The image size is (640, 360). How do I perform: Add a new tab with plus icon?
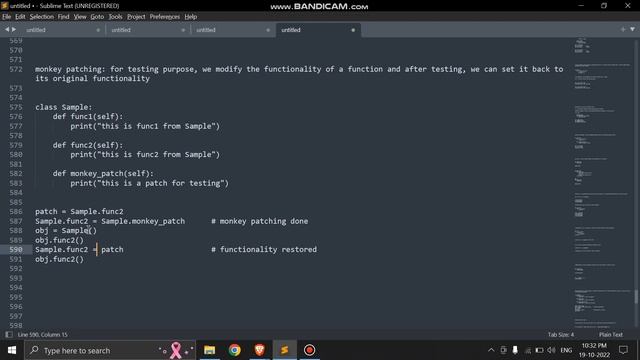pyautogui.click(x=623, y=29)
